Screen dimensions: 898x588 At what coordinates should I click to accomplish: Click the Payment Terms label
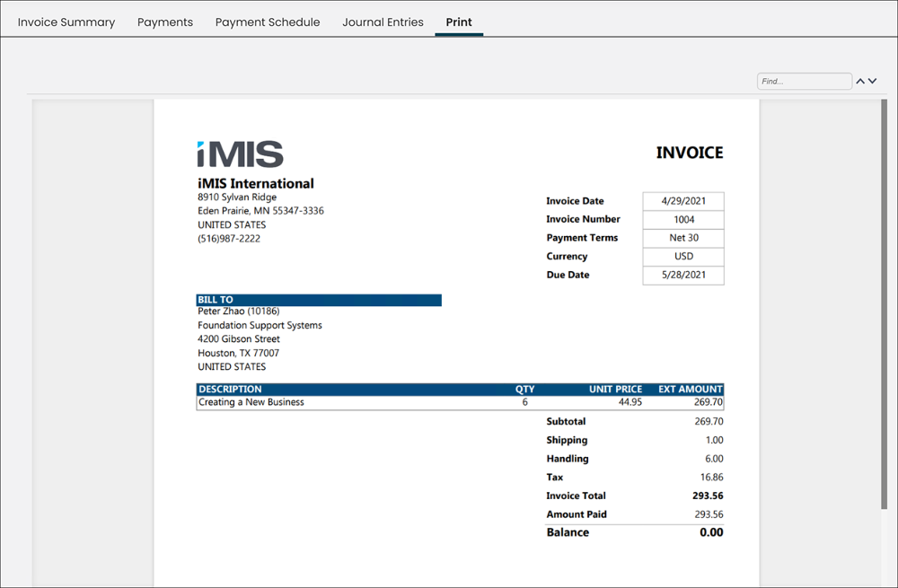point(582,238)
